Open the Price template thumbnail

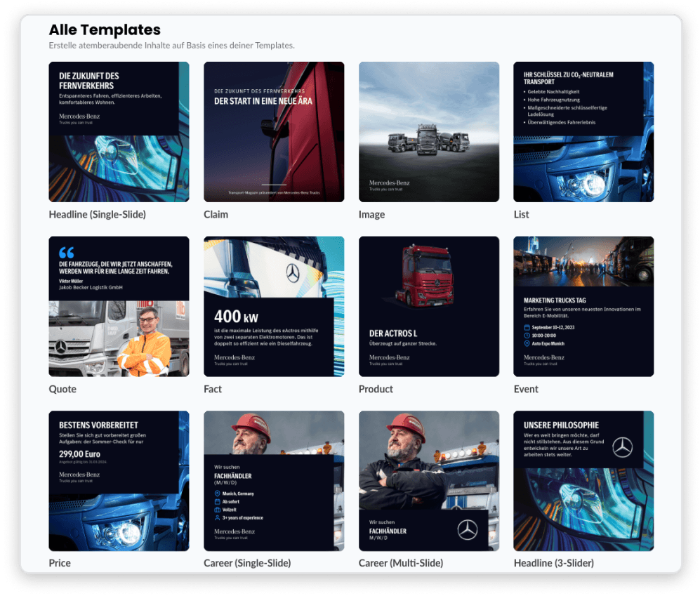(x=119, y=481)
